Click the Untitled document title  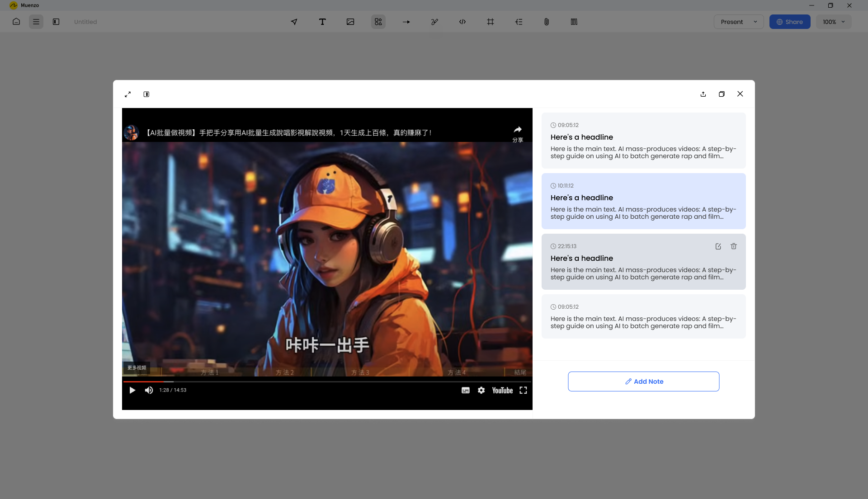click(85, 22)
